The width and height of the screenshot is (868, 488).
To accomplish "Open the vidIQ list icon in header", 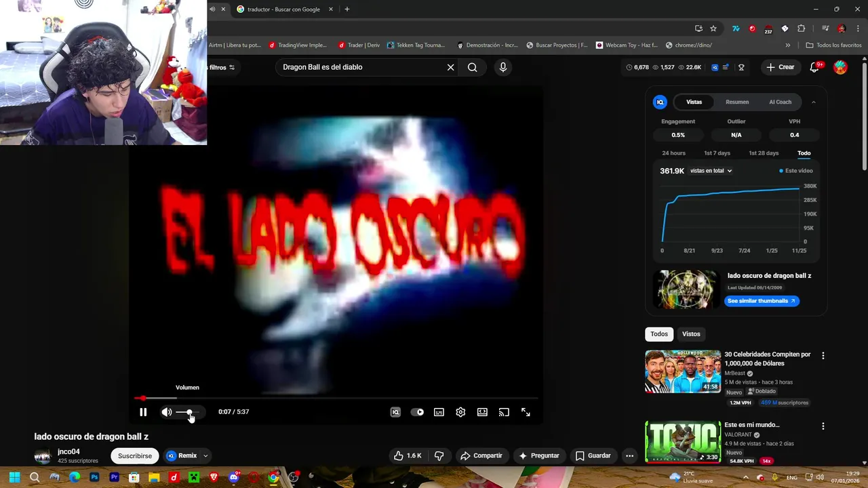I will (x=726, y=67).
